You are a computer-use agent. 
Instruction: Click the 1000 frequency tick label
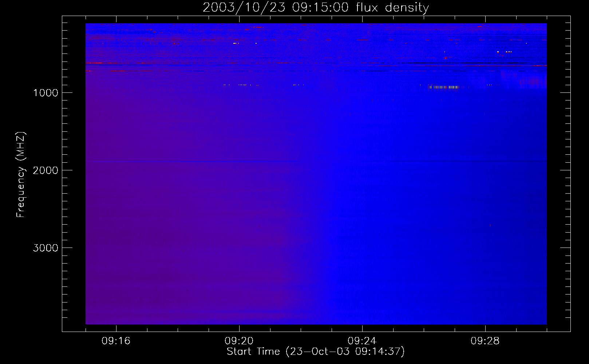[x=46, y=93]
